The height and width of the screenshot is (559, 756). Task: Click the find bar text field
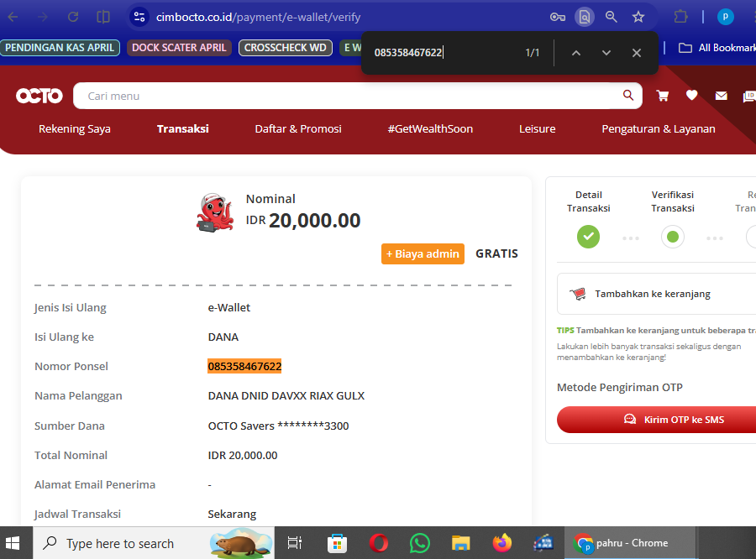click(444, 53)
